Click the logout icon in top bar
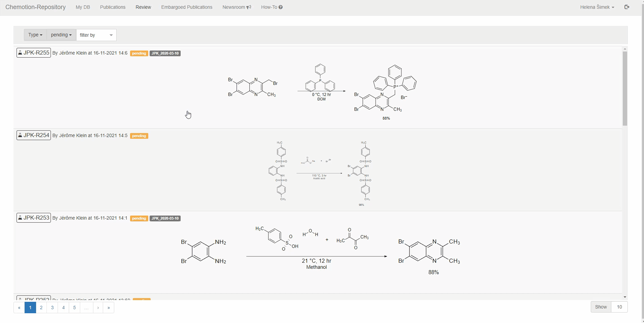The width and height of the screenshot is (644, 323). point(627,7)
